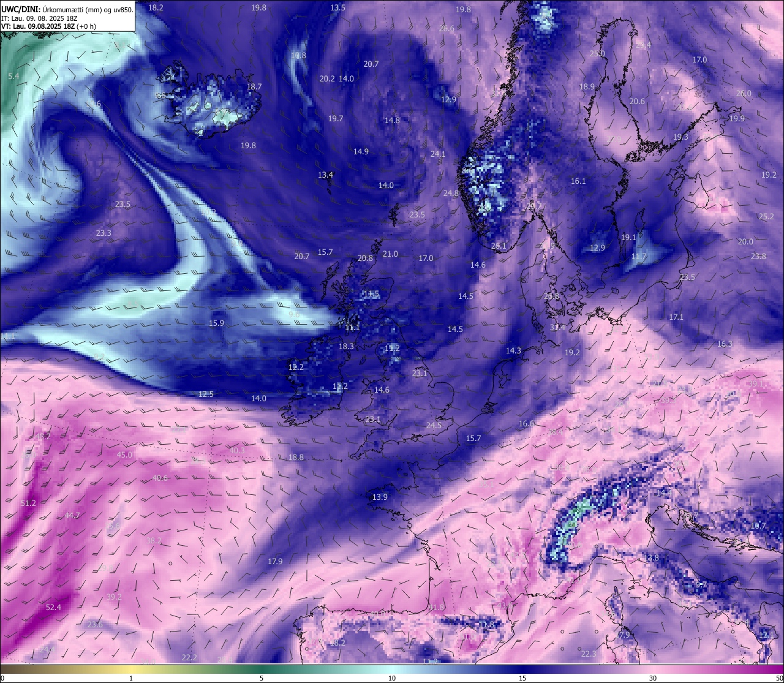Click the 20.6 value over Finland
Viewport: 784px width, 683px height.
click(637, 101)
